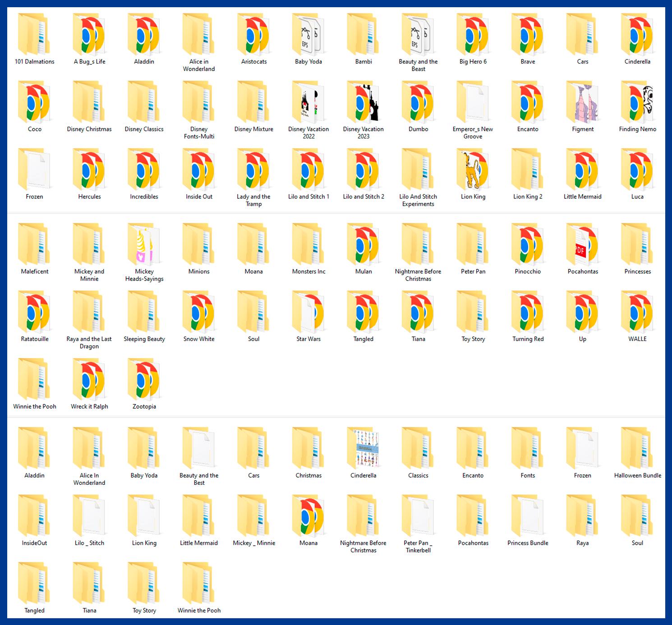This screenshot has width=672, height=625.
Task: Open the Finding Nemo folder
Action: click(x=637, y=103)
